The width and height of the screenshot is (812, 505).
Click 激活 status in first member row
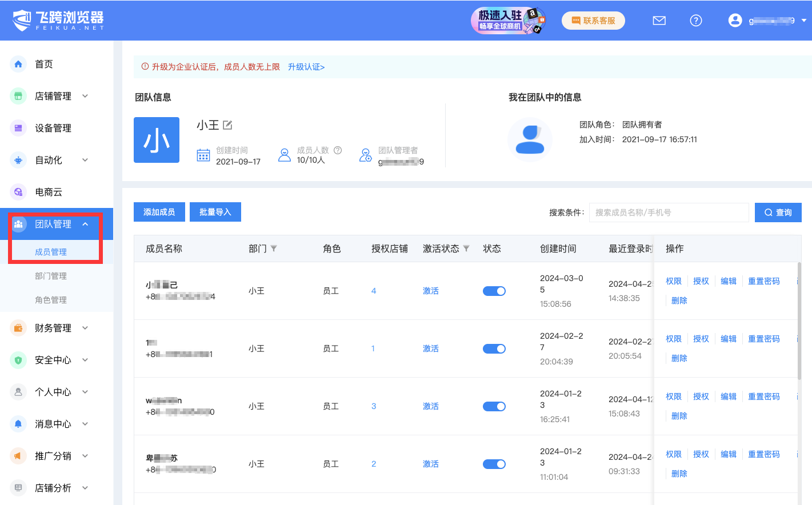coord(431,291)
